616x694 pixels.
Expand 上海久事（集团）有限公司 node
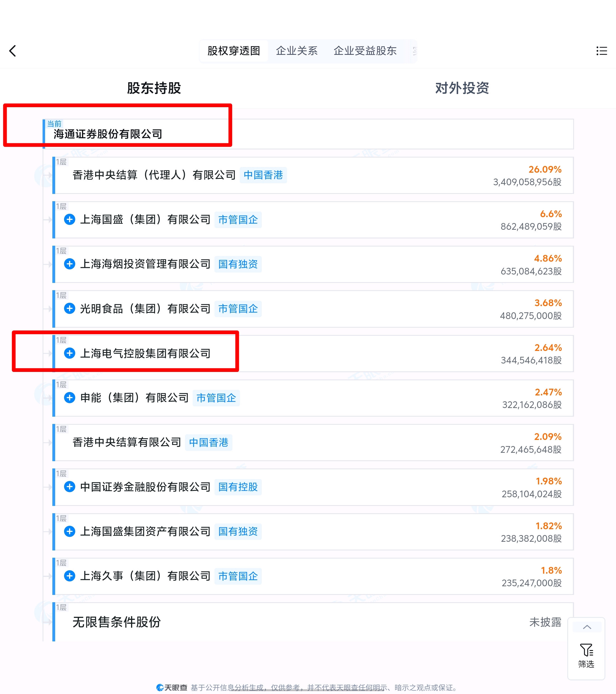point(70,576)
